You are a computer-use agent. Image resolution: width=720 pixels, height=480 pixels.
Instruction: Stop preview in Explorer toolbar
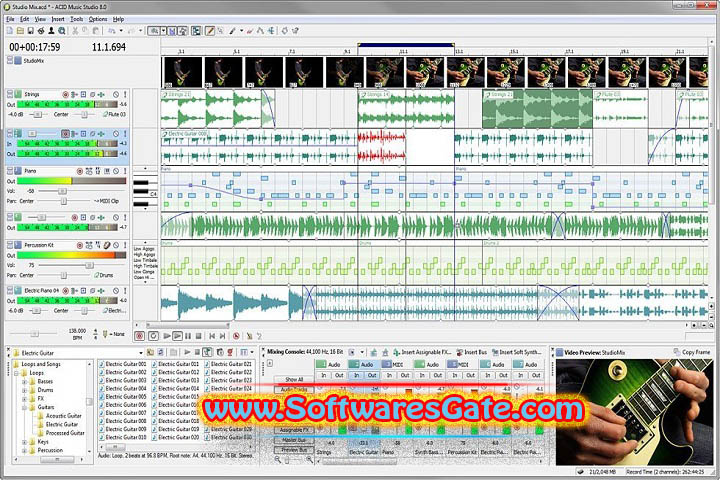click(197, 352)
